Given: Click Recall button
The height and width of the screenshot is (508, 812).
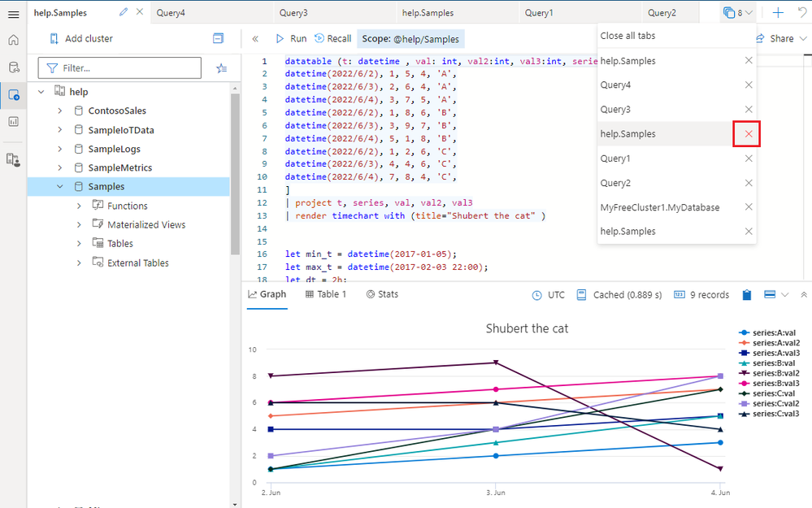Looking at the screenshot, I should coord(333,39).
